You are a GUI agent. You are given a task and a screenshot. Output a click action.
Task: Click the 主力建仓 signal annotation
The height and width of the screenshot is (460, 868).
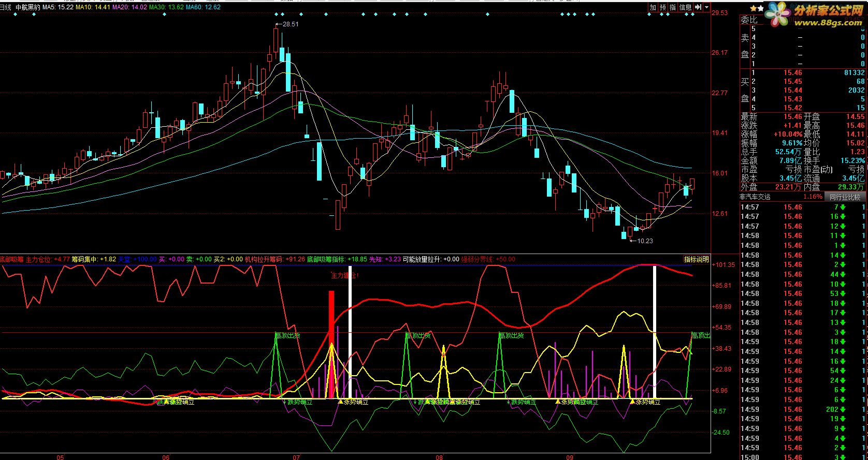[345, 276]
